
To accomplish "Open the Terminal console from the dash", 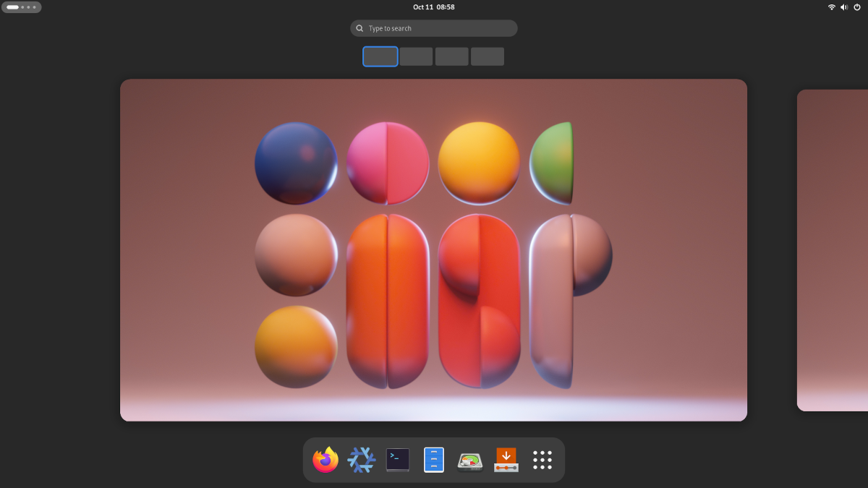I will pyautogui.click(x=398, y=460).
